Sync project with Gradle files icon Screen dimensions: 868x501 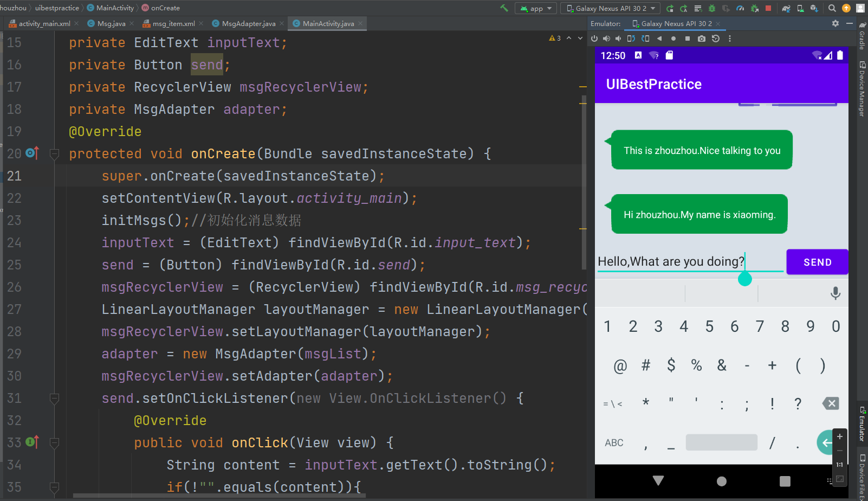(x=786, y=8)
